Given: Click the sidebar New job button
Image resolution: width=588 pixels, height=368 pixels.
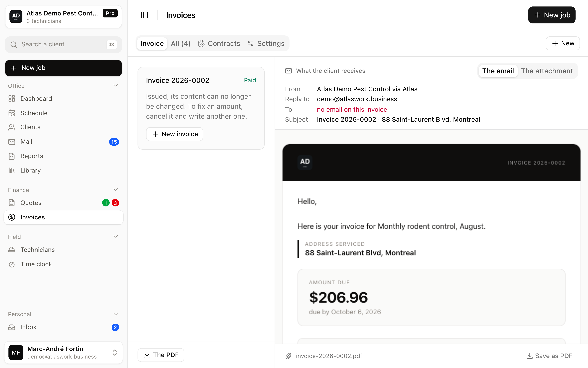Looking at the screenshot, I should (63, 68).
